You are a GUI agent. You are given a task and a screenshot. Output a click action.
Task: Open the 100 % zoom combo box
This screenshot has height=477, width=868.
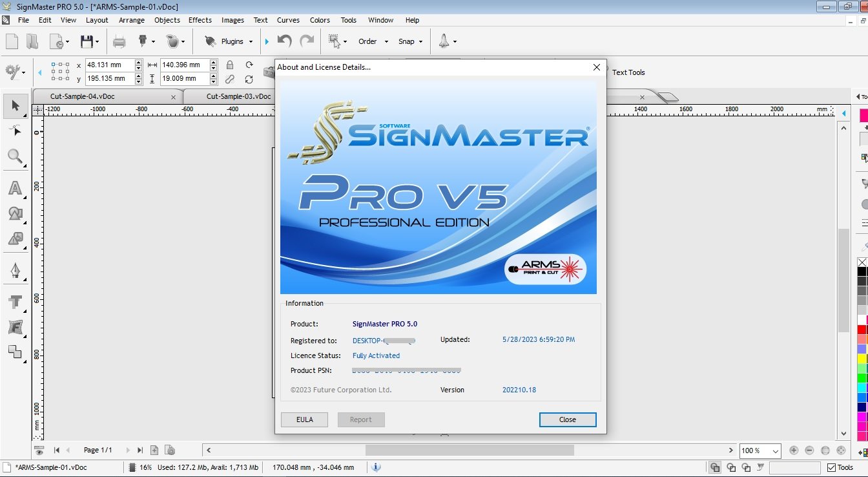coord(760,450)
